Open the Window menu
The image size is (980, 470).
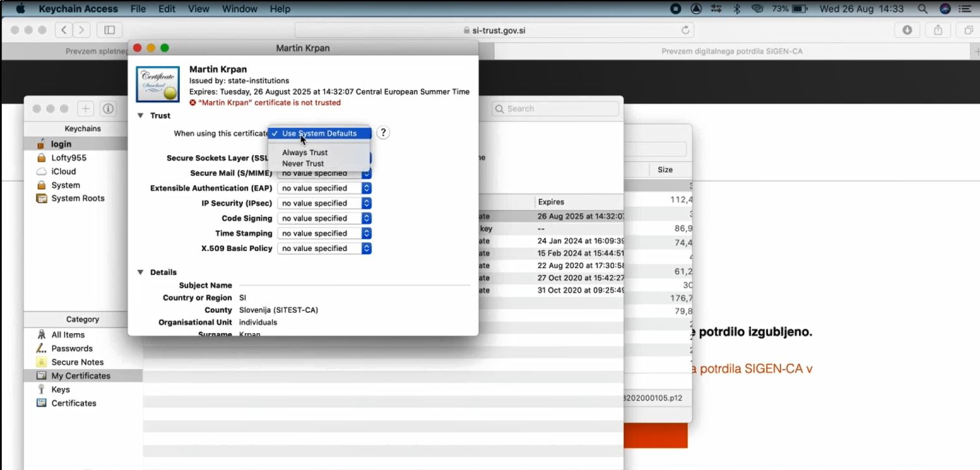pyautogui.click(x=240, y=9)
